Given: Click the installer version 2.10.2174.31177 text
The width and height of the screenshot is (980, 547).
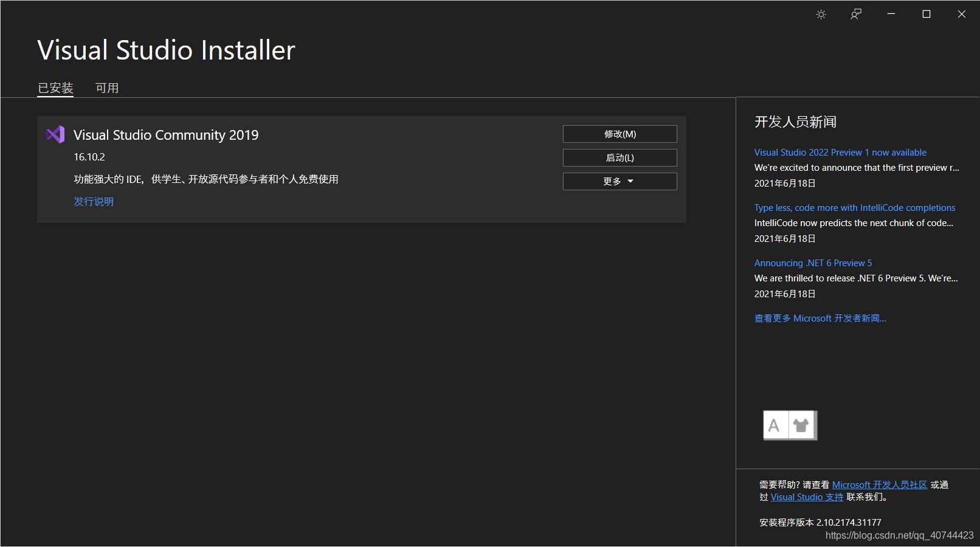Looking at the screenshot, I should coord(820,523).
